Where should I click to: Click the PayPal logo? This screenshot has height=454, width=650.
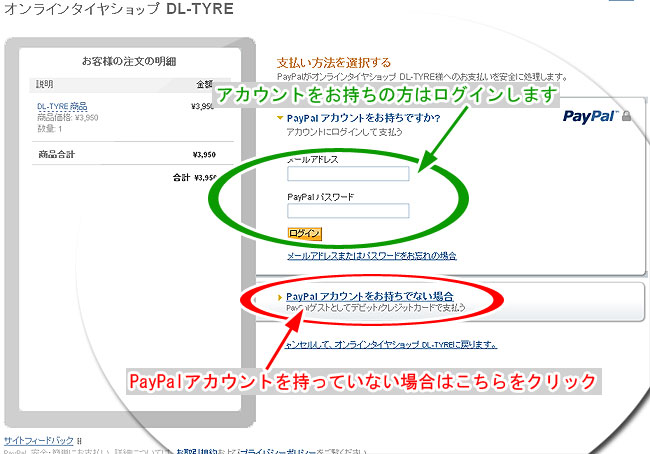pos(590,117)
